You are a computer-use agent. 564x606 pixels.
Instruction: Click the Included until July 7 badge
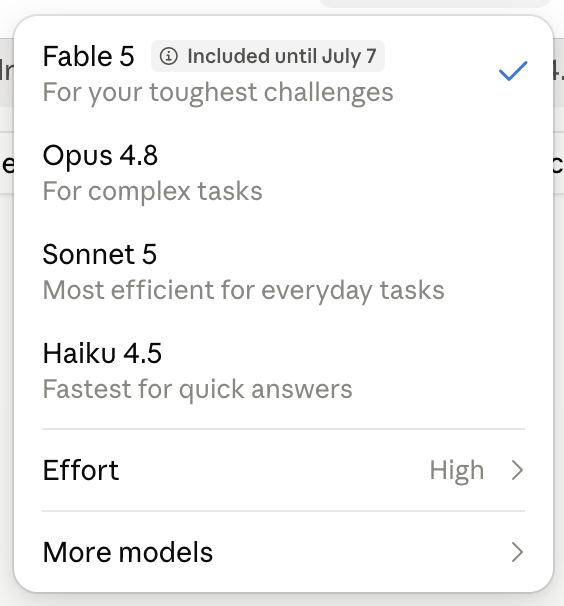[x=268, y=56]
